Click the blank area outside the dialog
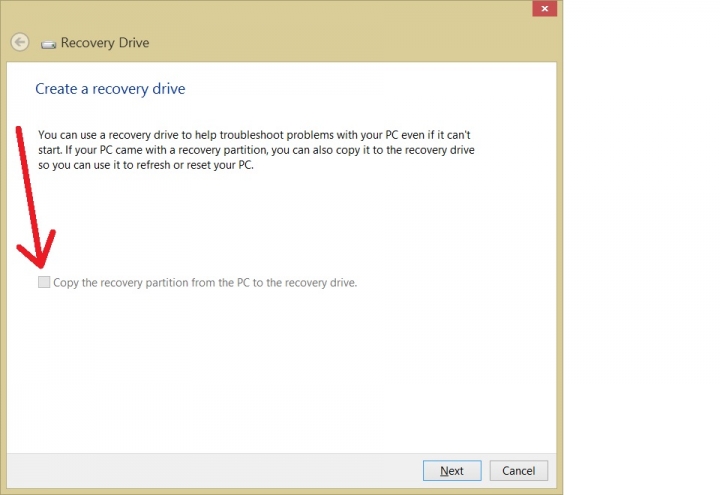Screen dimensions: 720x495 pyautogui.click(x=641, y=248)
